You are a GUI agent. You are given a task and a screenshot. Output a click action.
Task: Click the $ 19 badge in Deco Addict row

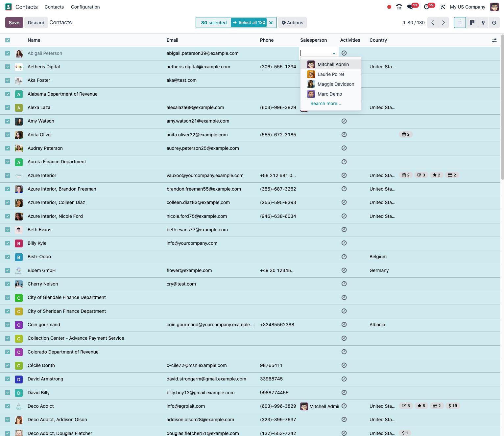[x=453, y=406]
